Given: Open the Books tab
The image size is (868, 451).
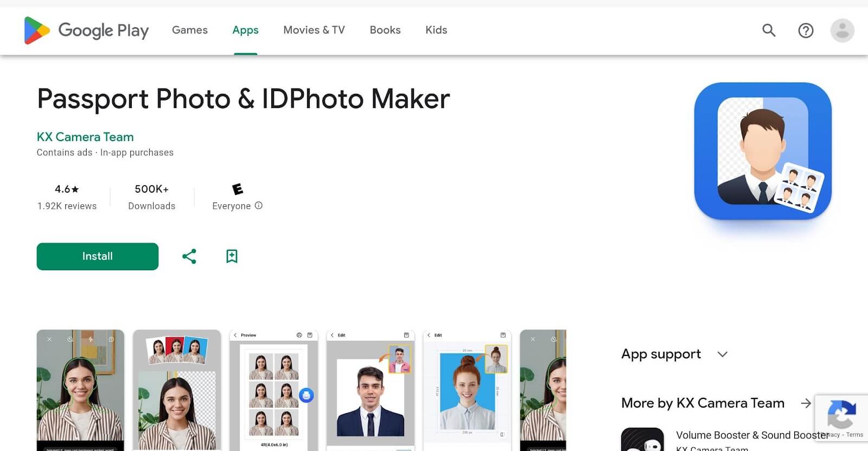Looking at the screenshot, I should (385, 30).
